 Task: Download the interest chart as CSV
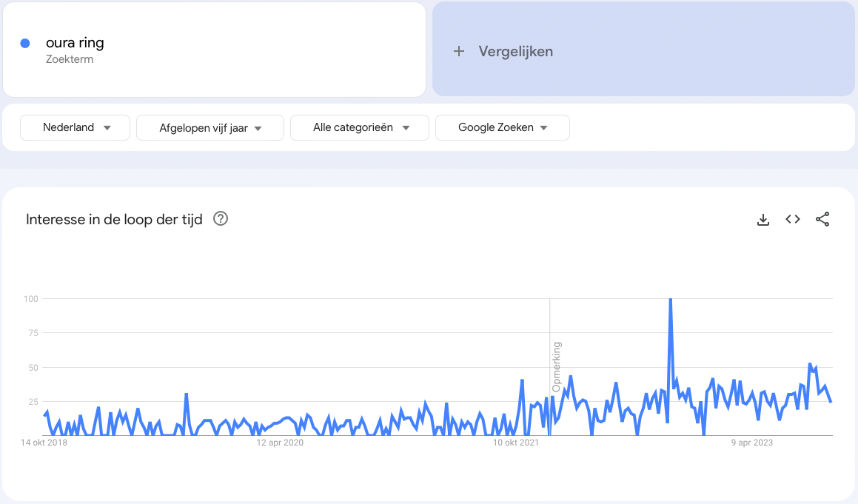click(763, 219)
